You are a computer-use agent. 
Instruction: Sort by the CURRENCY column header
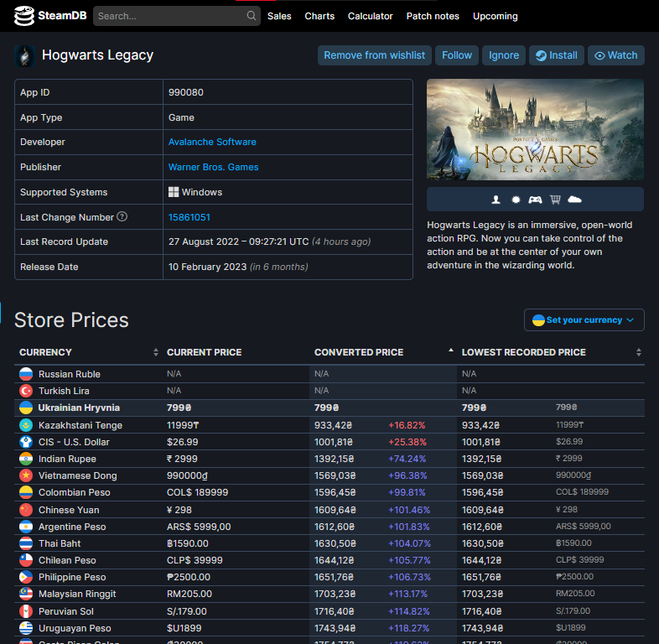coord(88,352)
